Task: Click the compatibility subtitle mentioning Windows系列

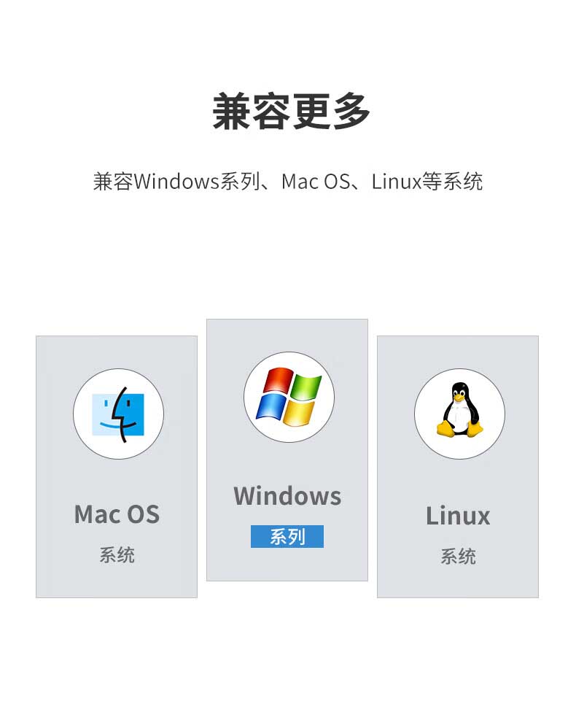Action: 288,181
